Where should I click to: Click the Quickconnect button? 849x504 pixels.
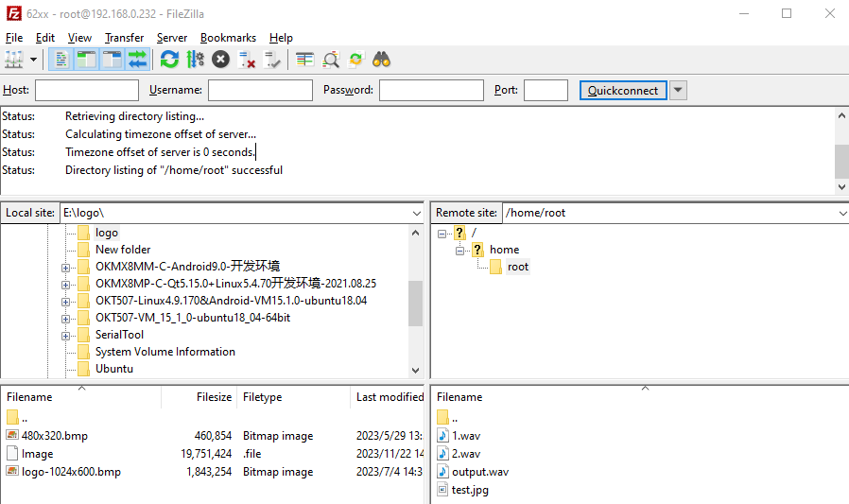click(623, 91)
